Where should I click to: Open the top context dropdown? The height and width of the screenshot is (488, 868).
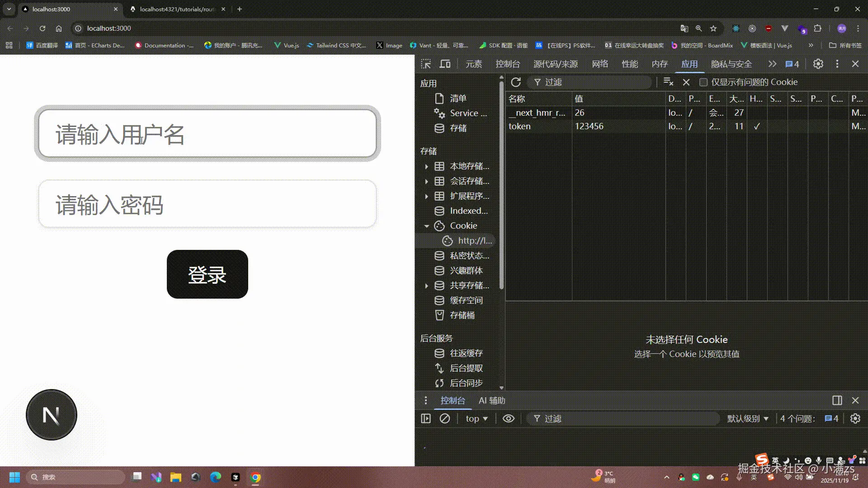point(476,418)
